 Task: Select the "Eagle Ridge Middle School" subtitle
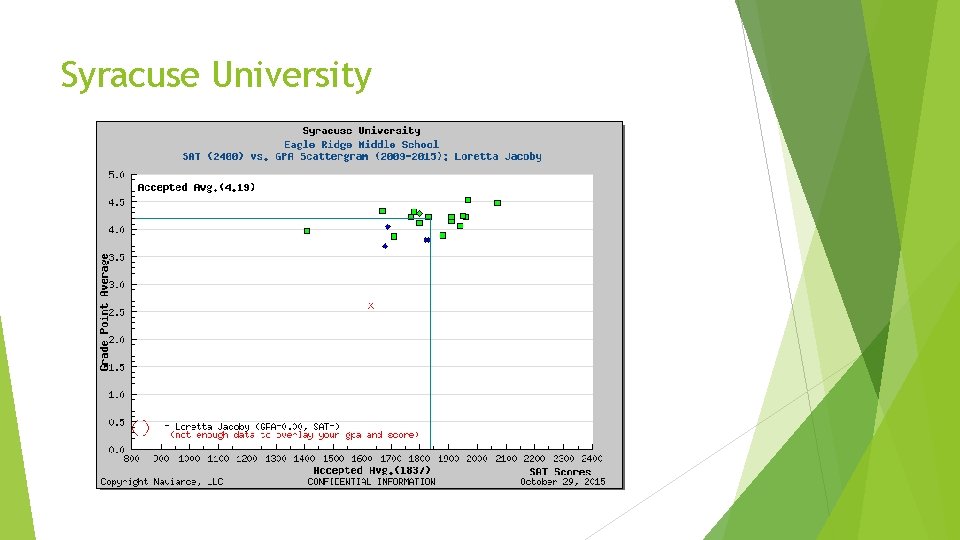pyautogui.click(x=361, y=144)
